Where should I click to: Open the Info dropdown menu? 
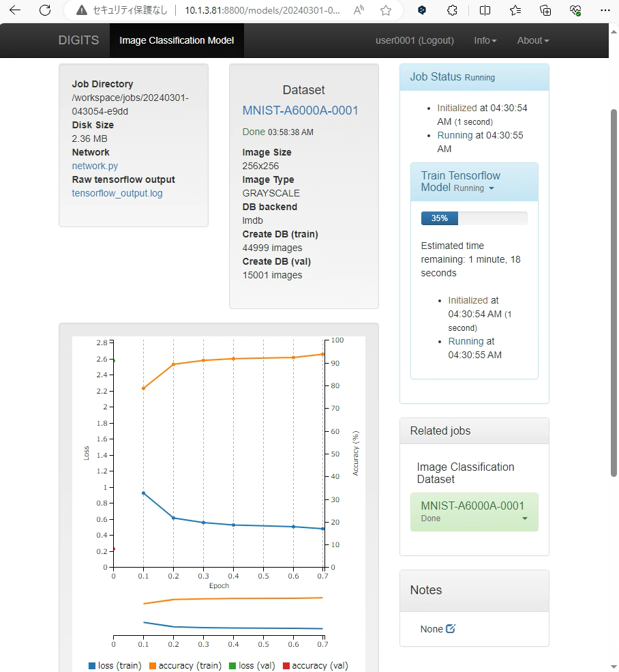click(x=485, y=40)
